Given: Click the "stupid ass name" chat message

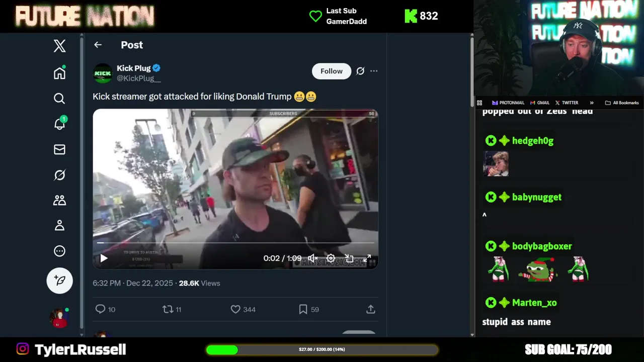Looking at the screenshot, I should click(516, 322).
